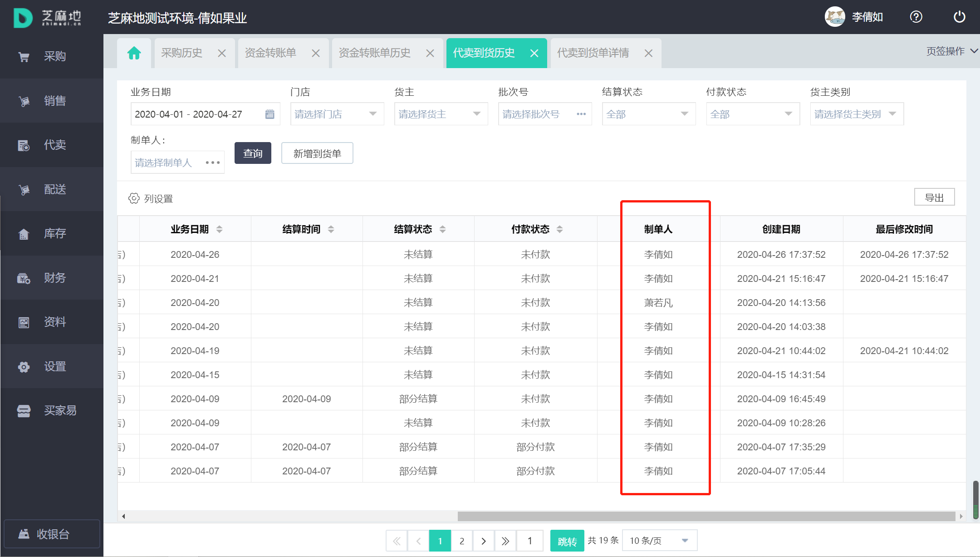Click the horizontal scrollbar thumb
The image size is (980, 557).
tap(706, 516)
